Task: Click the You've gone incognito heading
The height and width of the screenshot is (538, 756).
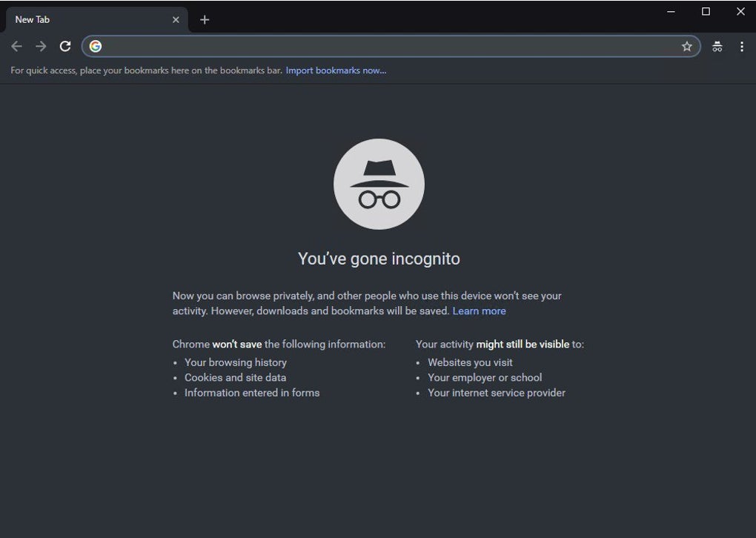Action: coord(379,259)
